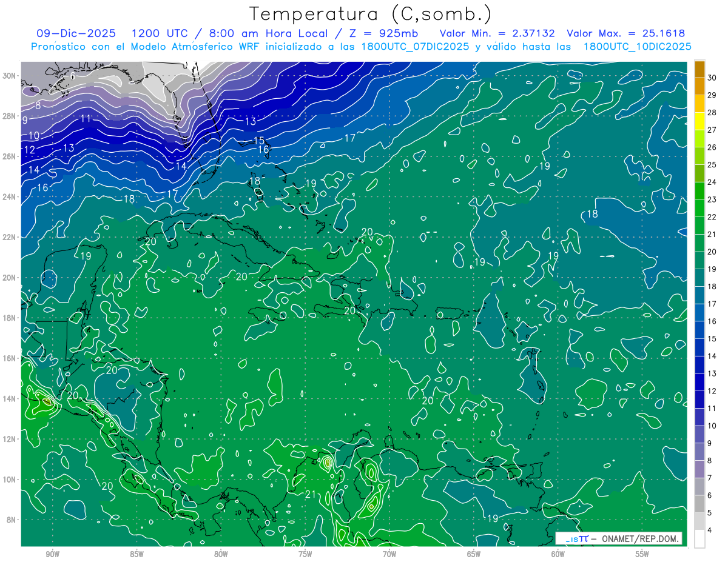Click the yellow swatch between 27 and 28
The image size is (728, 562).
tap(699, 121)
